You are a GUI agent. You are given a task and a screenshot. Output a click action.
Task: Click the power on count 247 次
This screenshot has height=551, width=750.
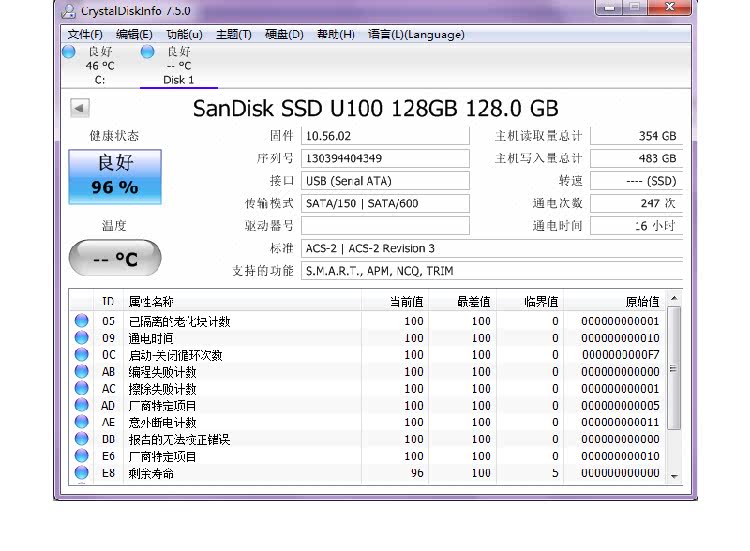[636, 203]
